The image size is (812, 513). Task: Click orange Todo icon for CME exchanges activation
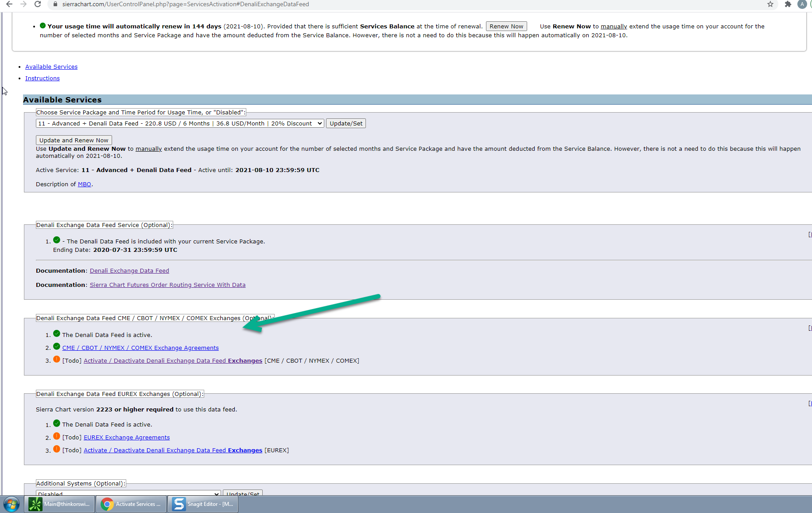pos(57,359)
